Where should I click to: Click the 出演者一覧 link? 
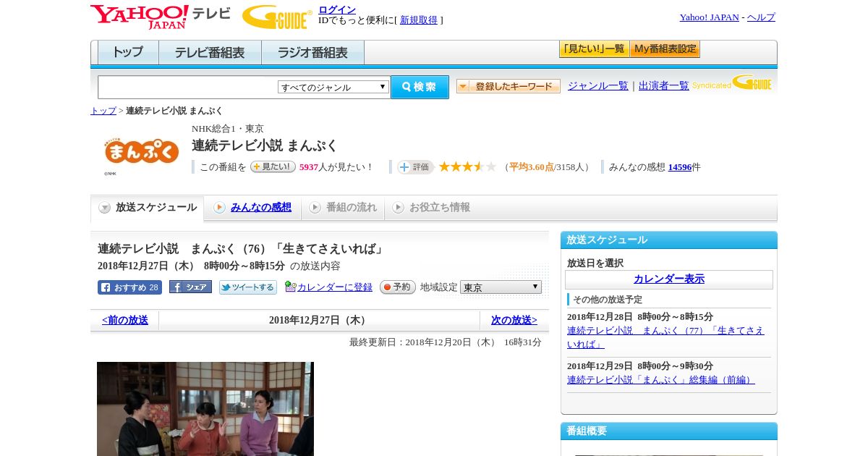[664, 85]
